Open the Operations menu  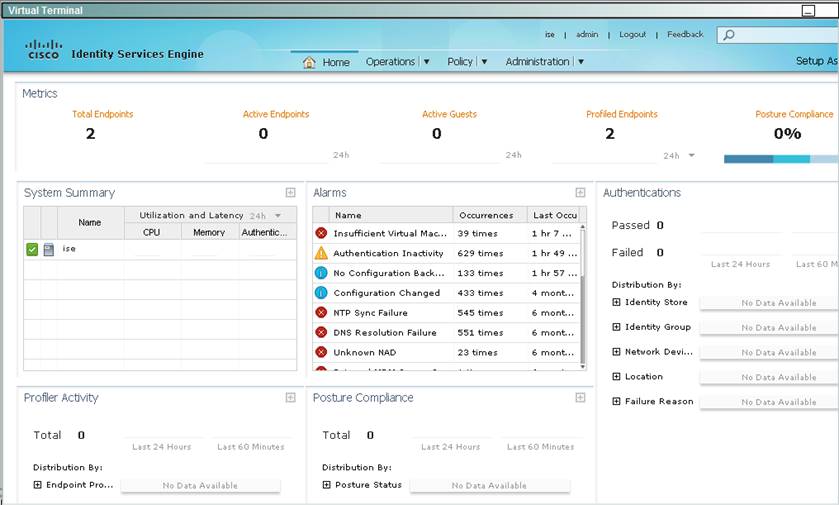(397, 62)
